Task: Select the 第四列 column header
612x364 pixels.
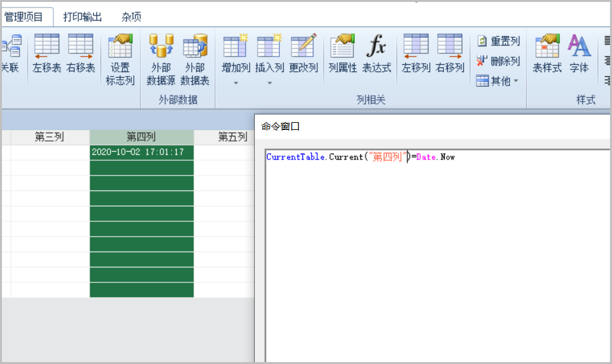Action: (141, 137)
